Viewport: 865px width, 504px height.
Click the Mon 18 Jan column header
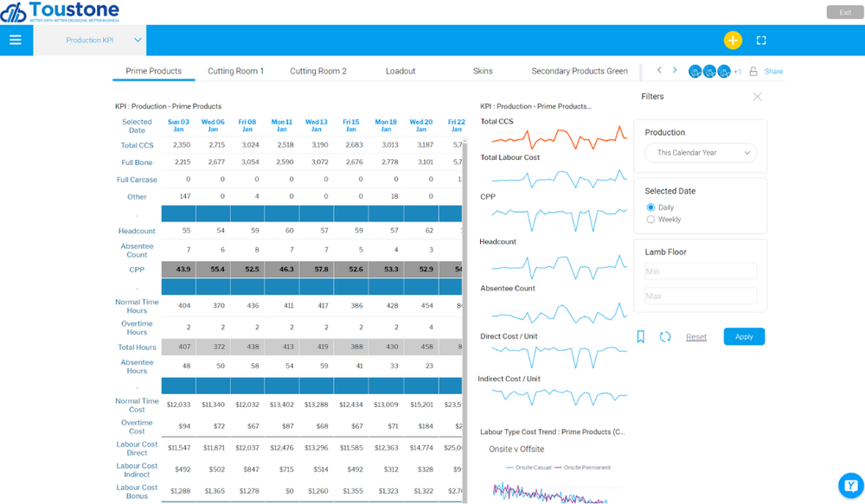(386, 125)
